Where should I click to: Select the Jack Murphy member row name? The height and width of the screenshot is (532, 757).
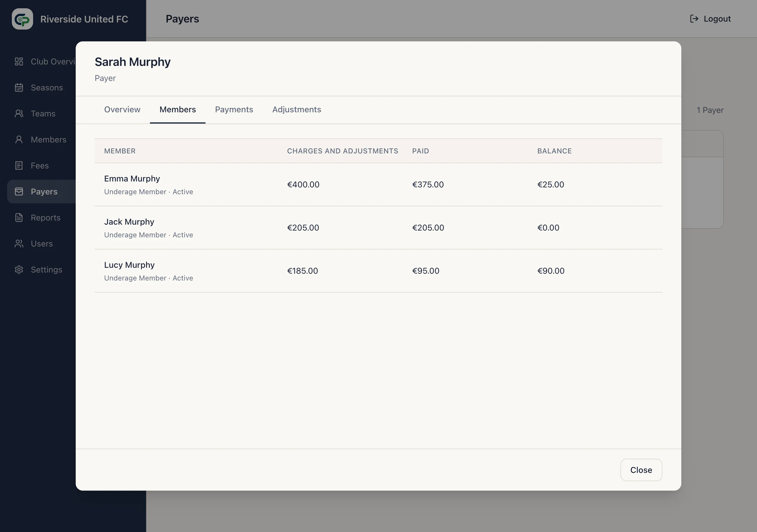tap(129, 222)
